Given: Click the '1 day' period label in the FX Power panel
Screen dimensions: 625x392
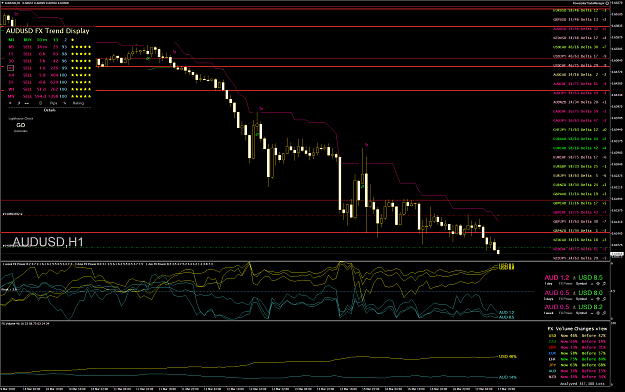Looking at the screenshot, I should [548, 284].
